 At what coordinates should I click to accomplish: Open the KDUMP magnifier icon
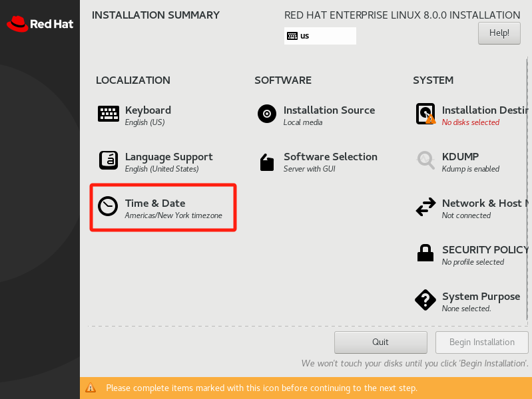pos(426,160)
